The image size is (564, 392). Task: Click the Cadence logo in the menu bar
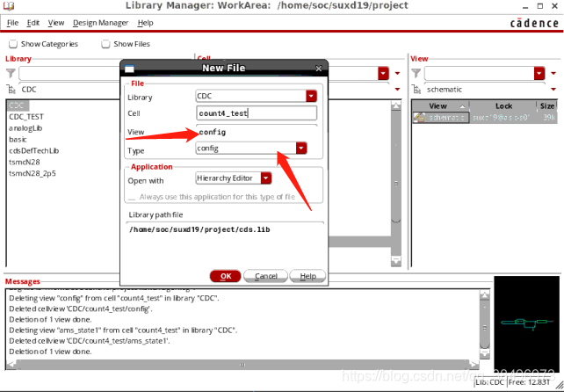pyautogui.click(x=524, y=22)
